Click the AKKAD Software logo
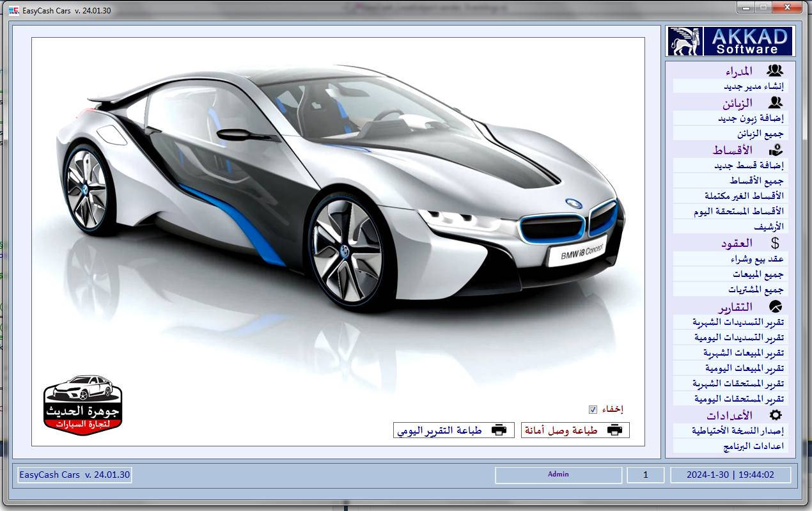Viewport: 812px width, 511px height. (730, 42)
